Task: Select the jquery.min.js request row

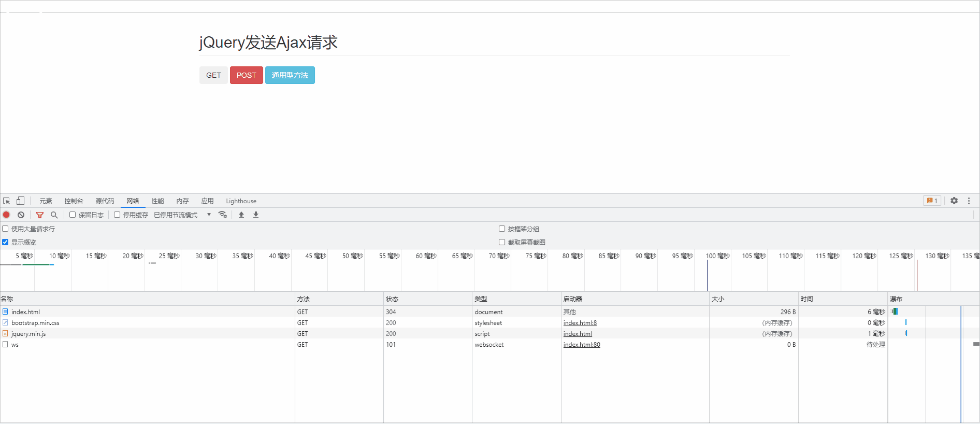Action: tap(28, 334)
